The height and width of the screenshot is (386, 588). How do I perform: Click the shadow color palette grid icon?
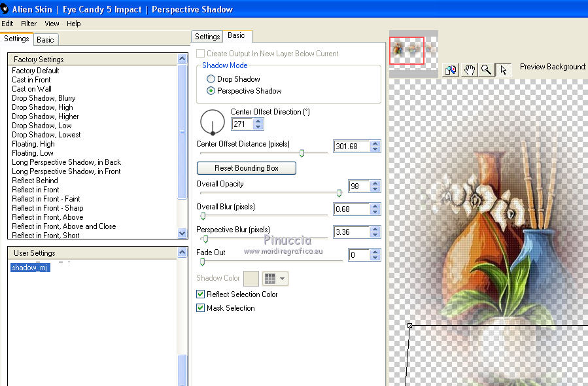click(270, 278)
